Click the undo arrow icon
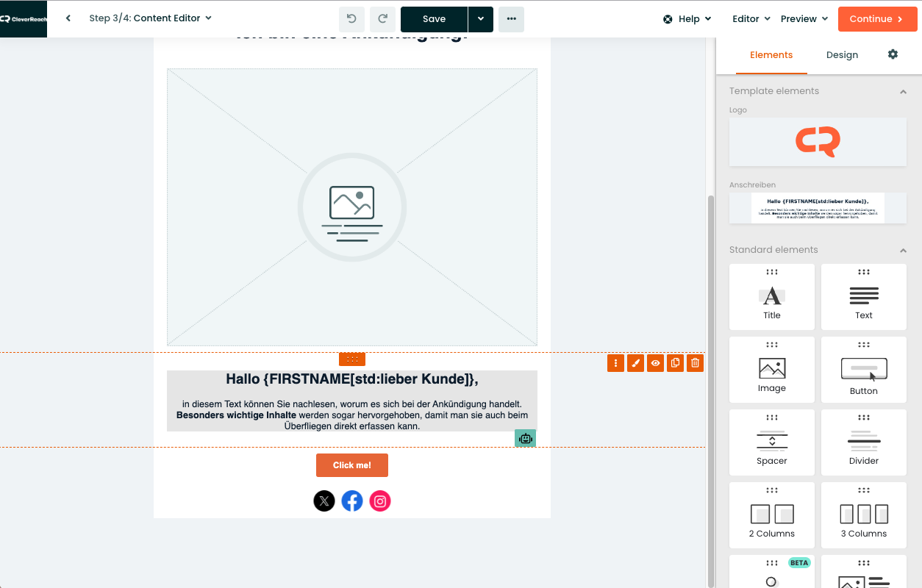 point(351,19)
